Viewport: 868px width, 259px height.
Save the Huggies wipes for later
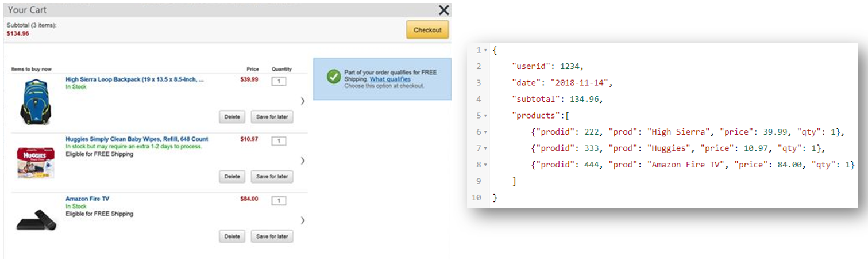(272, 177)
